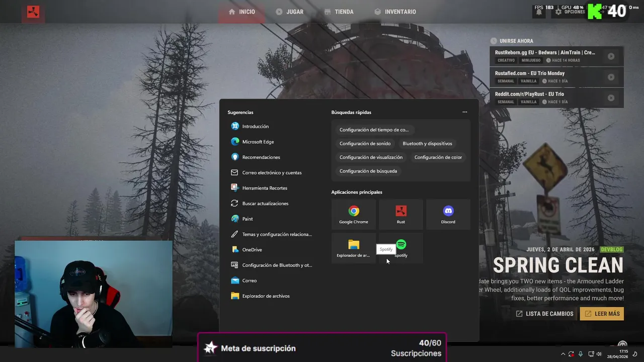Click the CREATIVO server tag
Image resolution: width=644 pixels, height=362 pixels.
coord(506,60)
